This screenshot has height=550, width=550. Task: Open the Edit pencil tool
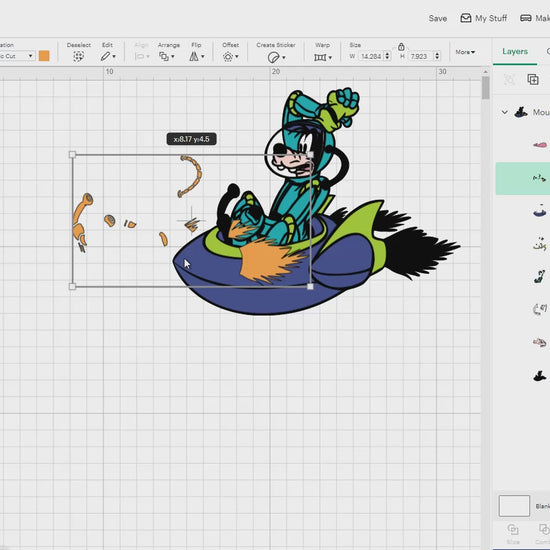click(x=108, y=56)
